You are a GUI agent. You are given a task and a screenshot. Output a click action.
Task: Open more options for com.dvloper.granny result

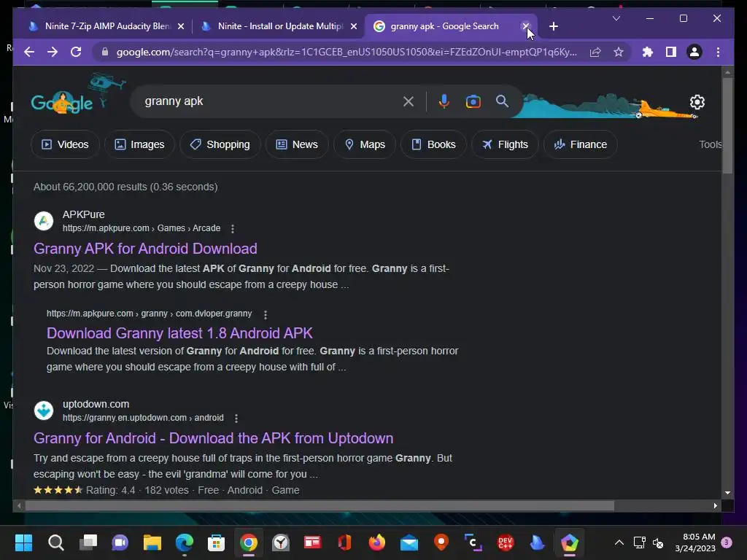pos(266,314)
